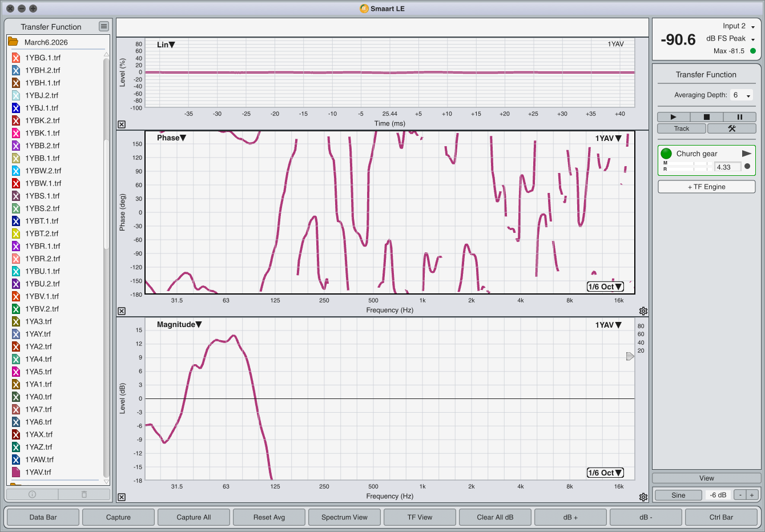This screenshot has height=532, width=765.
Task: Toggle trace icon for 1YAX.trf
Action: pyautogui.click(x=16, y=434)
